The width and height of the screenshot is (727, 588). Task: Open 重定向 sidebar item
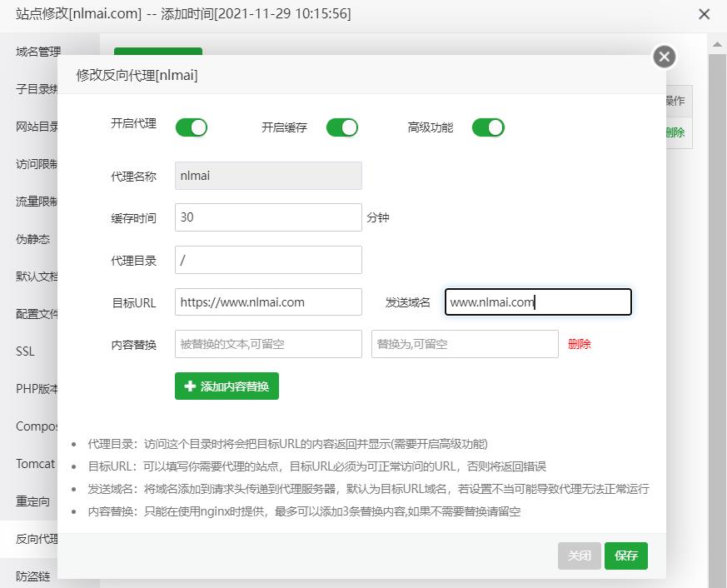point(32,501)
